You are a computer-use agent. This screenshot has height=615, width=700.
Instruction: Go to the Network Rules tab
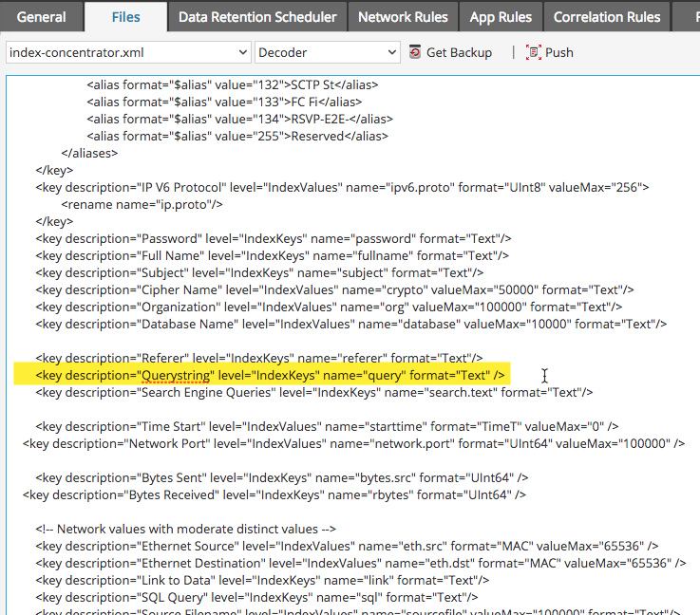pyautogui.click(x=404, y=17)
